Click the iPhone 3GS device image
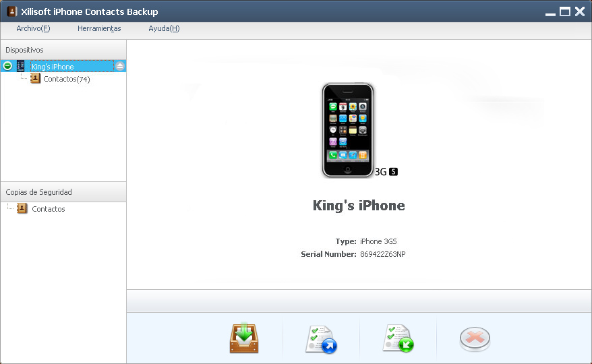This screenshot has width=592, height=364. click(348, 130)
